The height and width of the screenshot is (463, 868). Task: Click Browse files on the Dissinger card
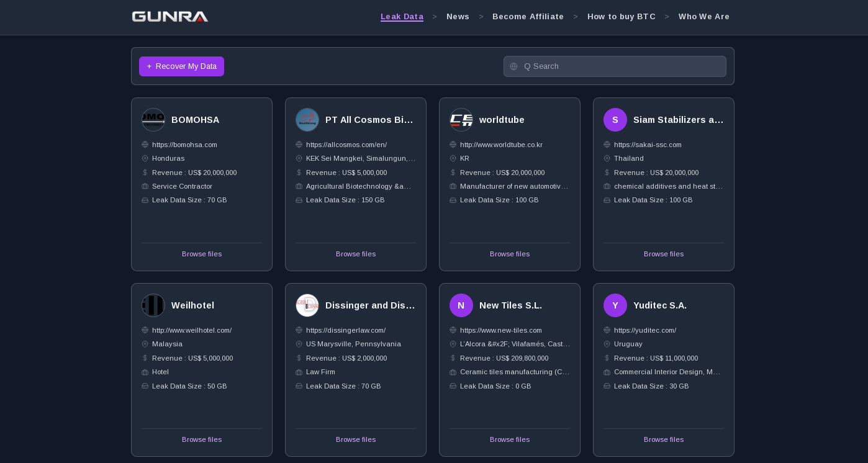(356, 439)
